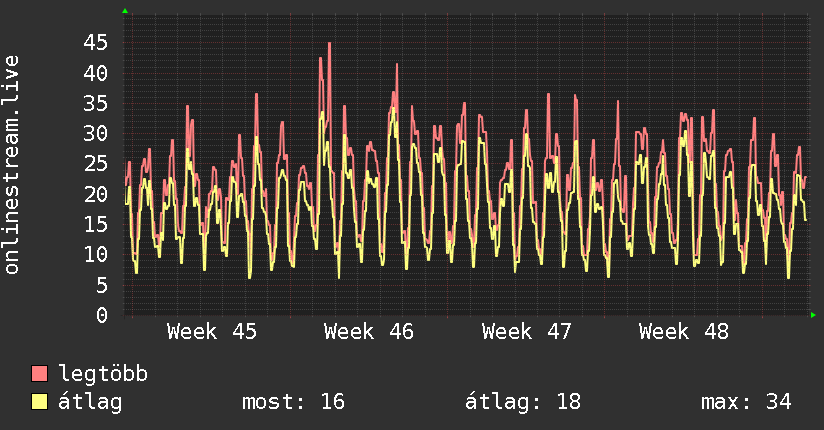Click the 40 tick label on y-axis
The height and width of the screenshot is (430, 824).
coord(95,73)
